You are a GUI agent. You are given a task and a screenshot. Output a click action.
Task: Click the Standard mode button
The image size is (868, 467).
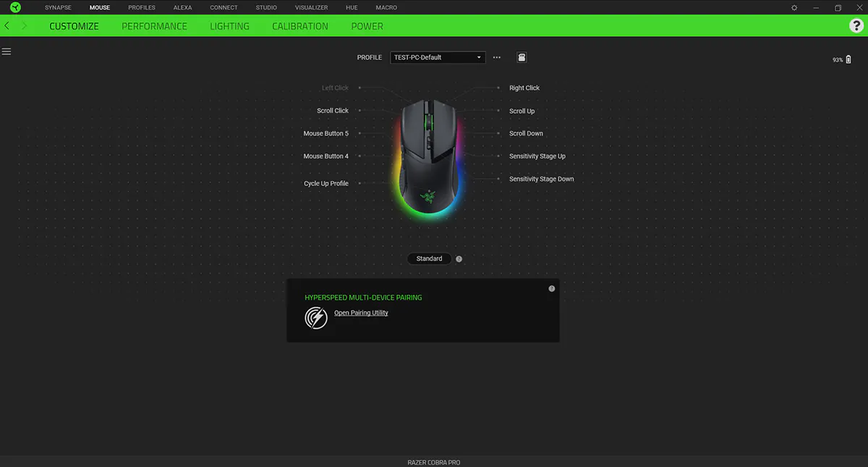pos(429,258)
